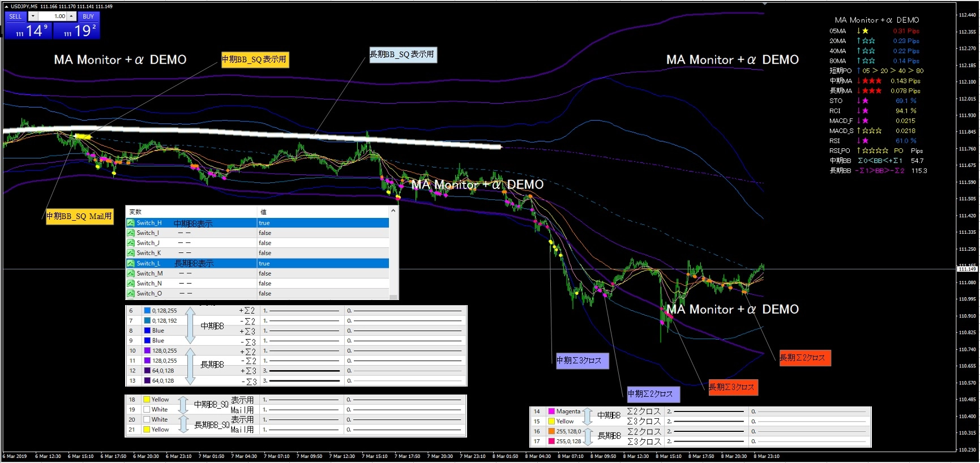Click the Switch_M variable icon
This screenshot has height=463, width=980.
pos(131,273)
